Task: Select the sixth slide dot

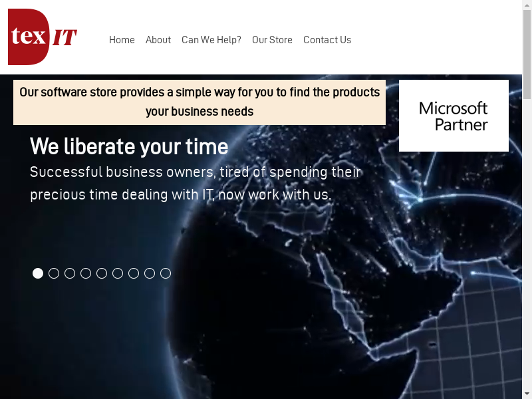Action: [x=118, y=273]
